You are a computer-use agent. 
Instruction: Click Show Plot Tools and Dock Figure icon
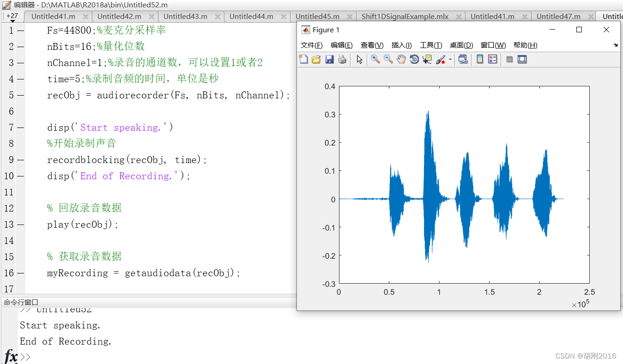pos(522,59)
